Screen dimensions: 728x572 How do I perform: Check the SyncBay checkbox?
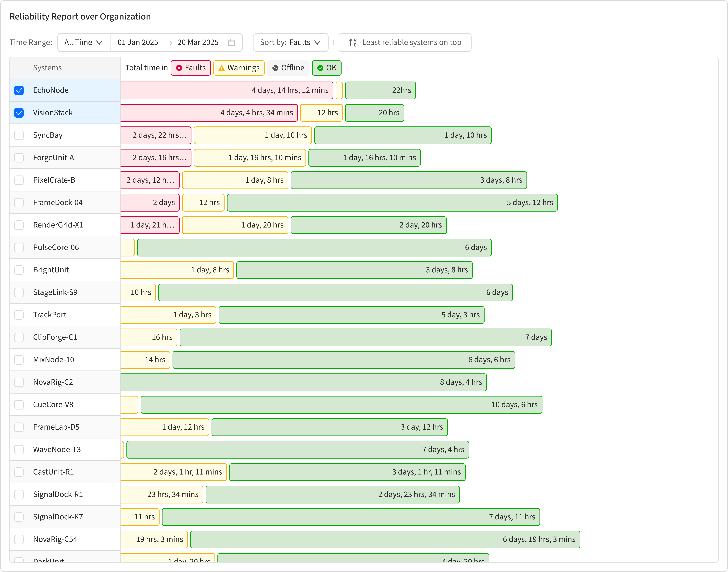click(19, 135)
